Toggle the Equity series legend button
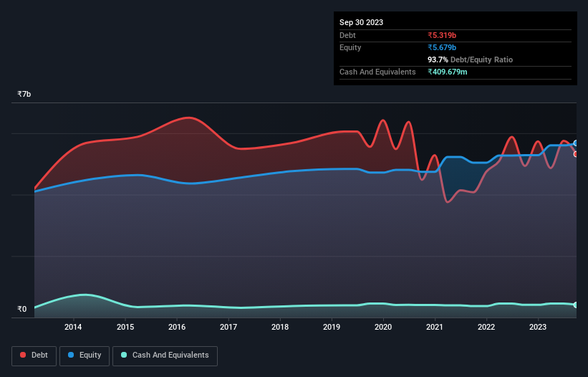The height and width of the screenshot is (377, 588). point(85,355)
